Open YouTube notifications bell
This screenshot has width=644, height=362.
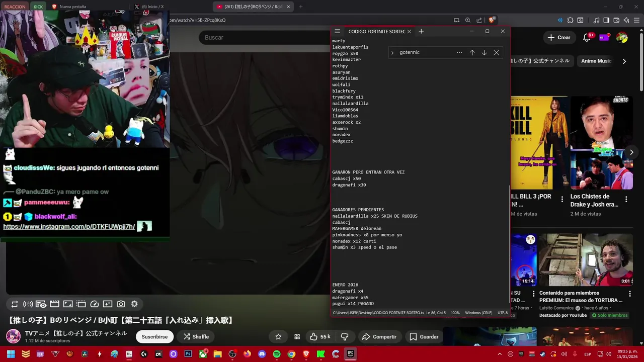(x=587, y=38)
